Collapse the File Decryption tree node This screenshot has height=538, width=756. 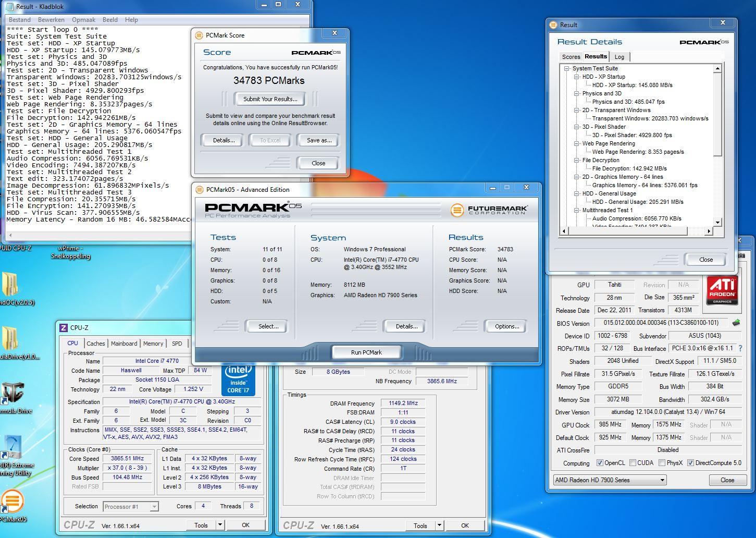coord(577,160)
